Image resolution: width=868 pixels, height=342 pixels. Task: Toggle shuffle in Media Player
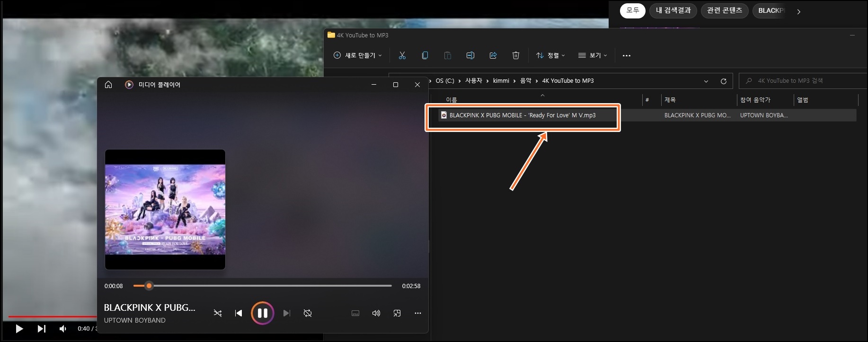pos(218,313)
